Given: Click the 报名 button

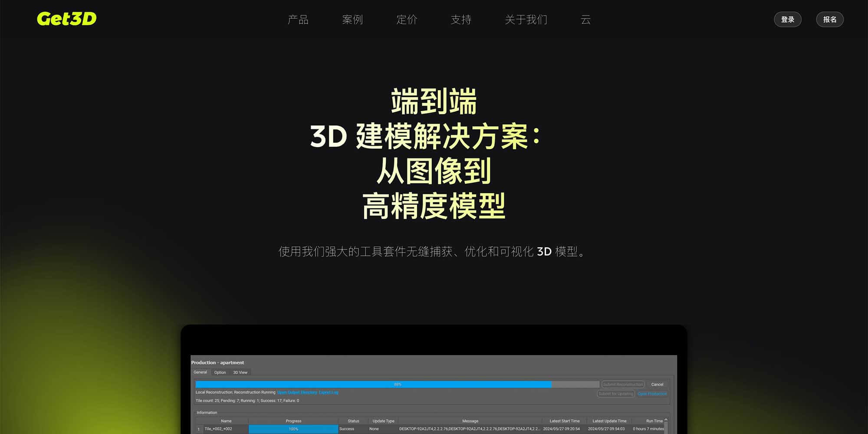Looking at the screenshot, I should point(830,19).
